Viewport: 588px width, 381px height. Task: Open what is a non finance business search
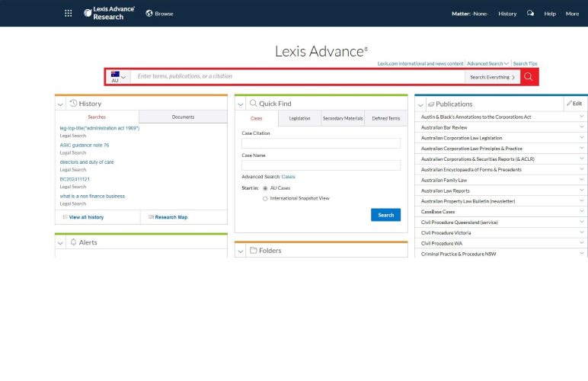click(92, 196)
